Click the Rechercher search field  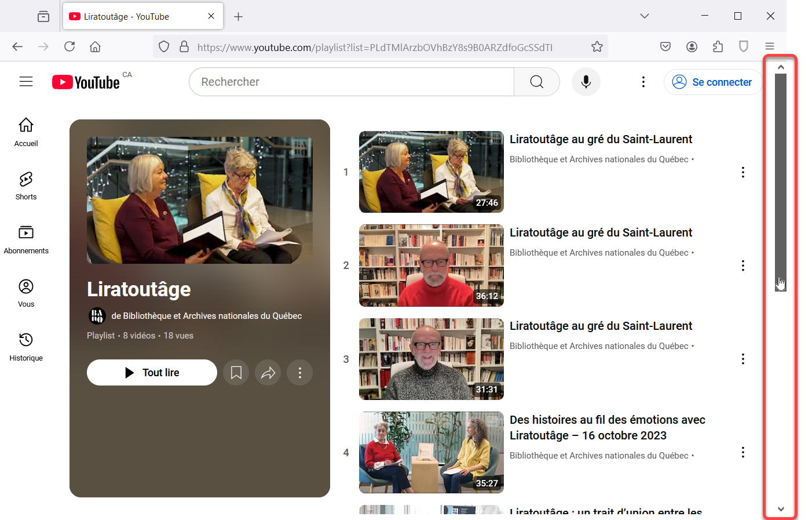(x=352, y=82)
